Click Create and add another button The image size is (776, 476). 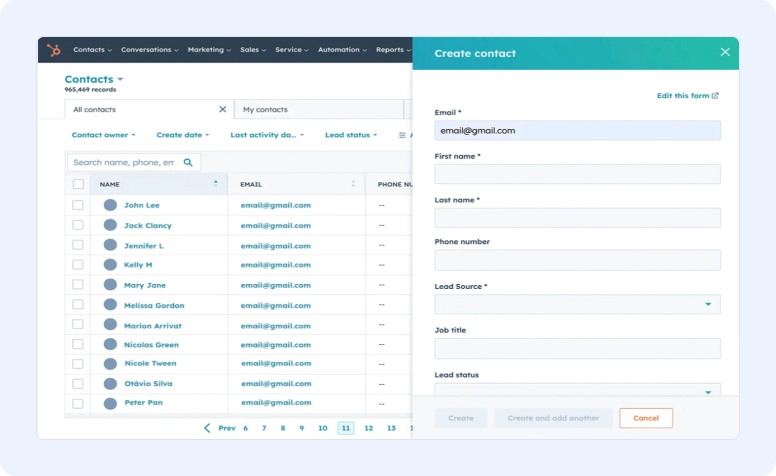(553, 418)
